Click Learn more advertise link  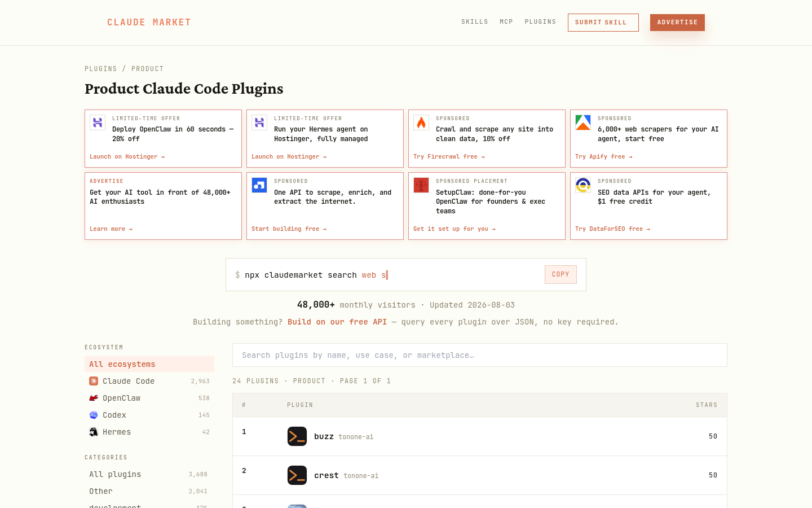point(111,229)
